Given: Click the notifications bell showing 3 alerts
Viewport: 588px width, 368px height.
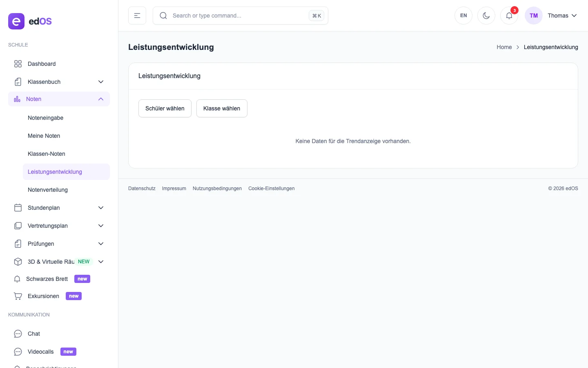Looking at the screenshot, I should [x=509, y=16].
